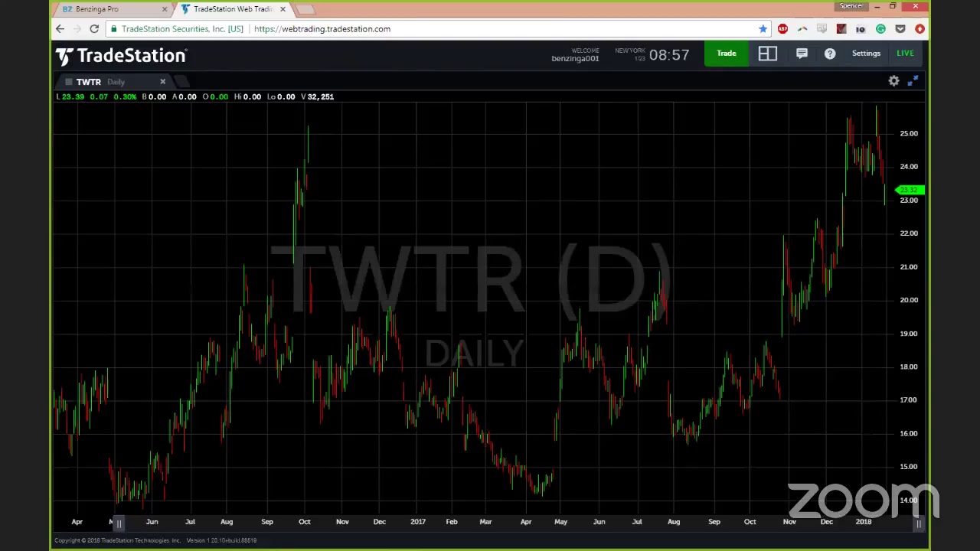Open the AdBlock Plus extension
Screen dimensions: 980x551
click(x=782, y=29)
